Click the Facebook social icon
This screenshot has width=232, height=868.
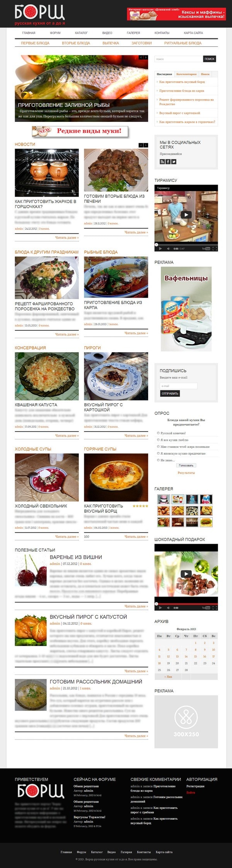[x=168, y=162]
